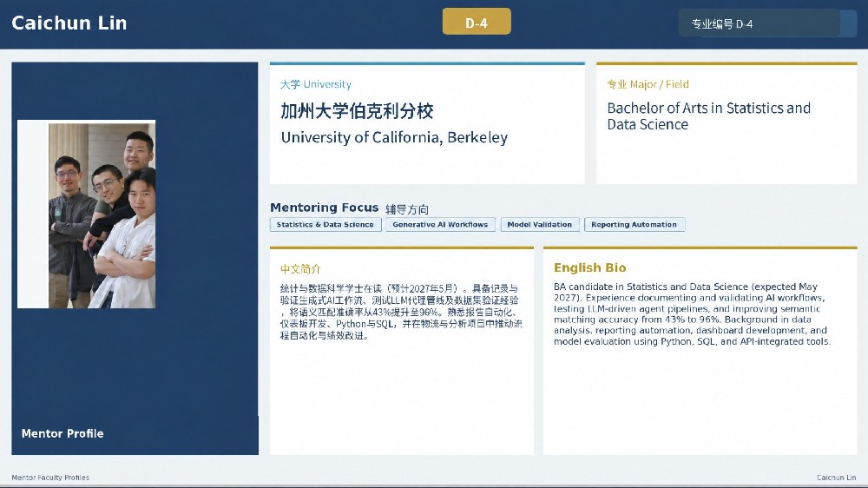This screenshot has height=488, width=868.
Task: Click the mentor group photo
Action: [86, 214]
